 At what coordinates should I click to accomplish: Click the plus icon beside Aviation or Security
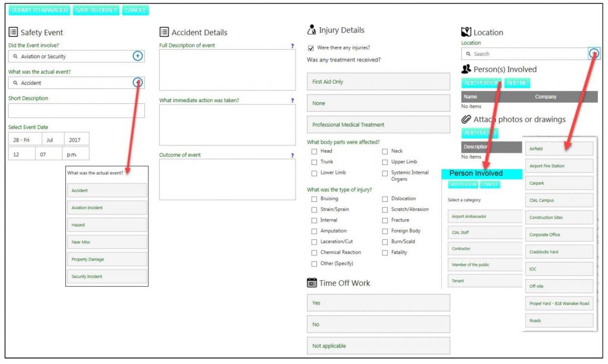[x=137, y=56]
